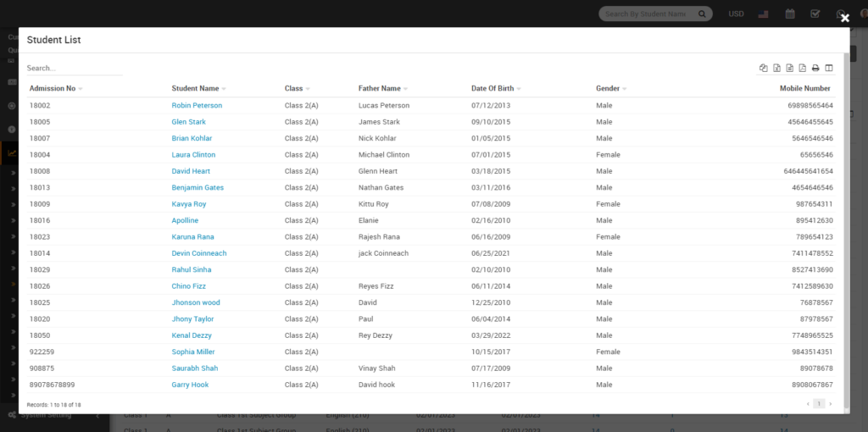Screen dimensions: 868x432
Task: Go to next page of records
Action: tap(830, 404)
